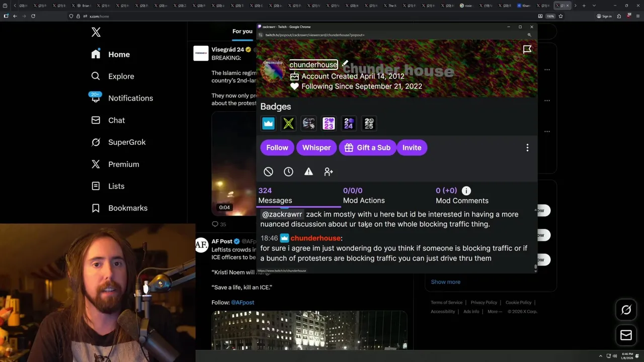644x362 pixels.
Task: Open the chunderhouse profile picture
Action: pyautogui.click(x=273, y=70)
